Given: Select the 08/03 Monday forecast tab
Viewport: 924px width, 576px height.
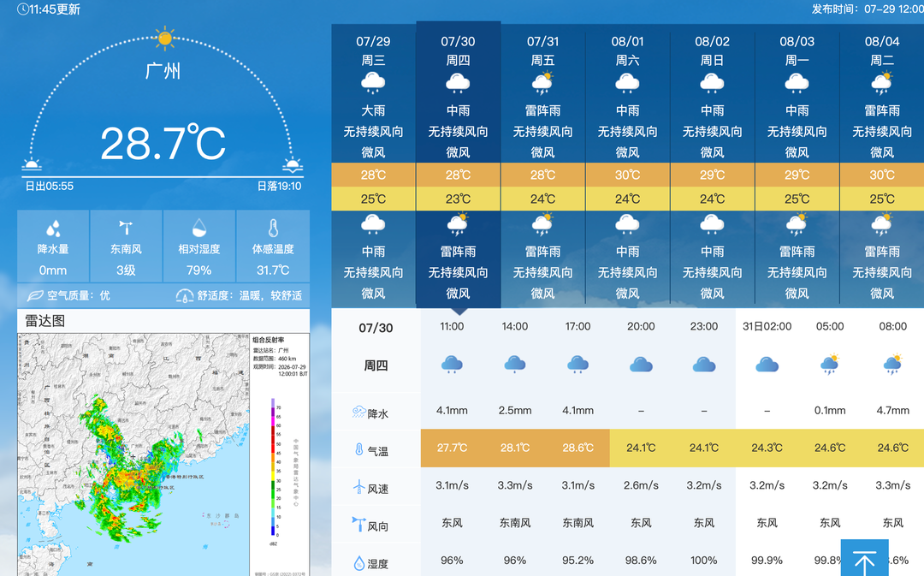Looking at the screenshot, I should [x=797, y=165].
